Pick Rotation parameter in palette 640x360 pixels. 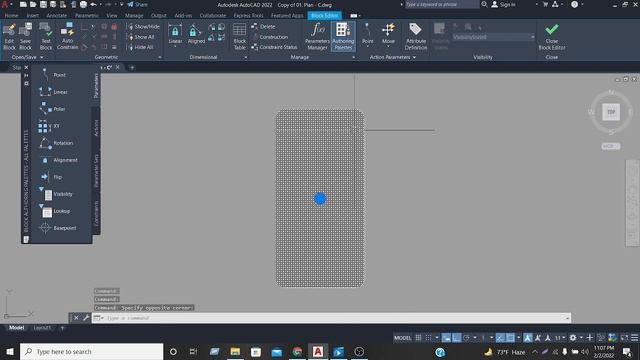56,143
